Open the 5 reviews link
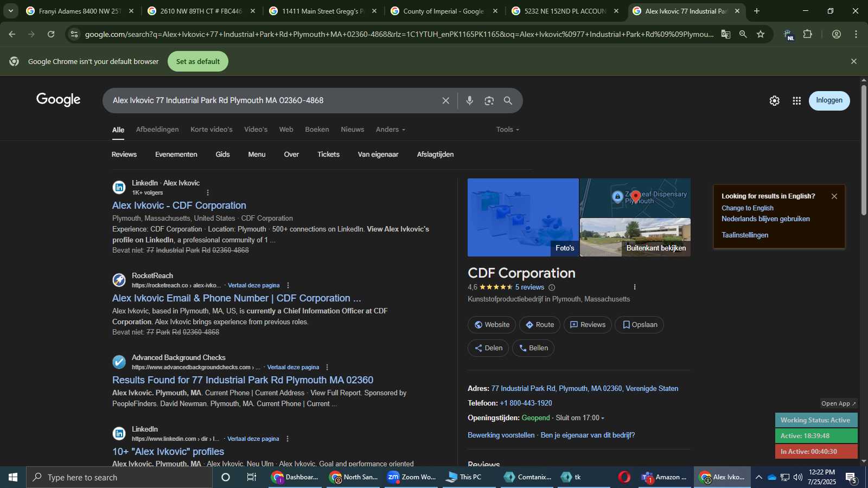 coord(529,287)
